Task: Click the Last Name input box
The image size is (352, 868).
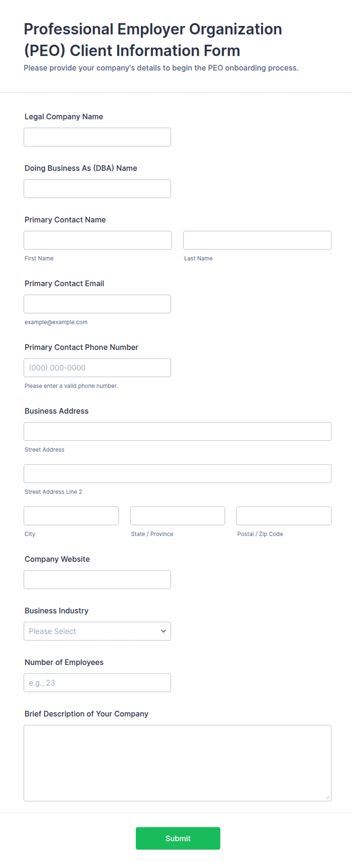Action: [257, 240]
